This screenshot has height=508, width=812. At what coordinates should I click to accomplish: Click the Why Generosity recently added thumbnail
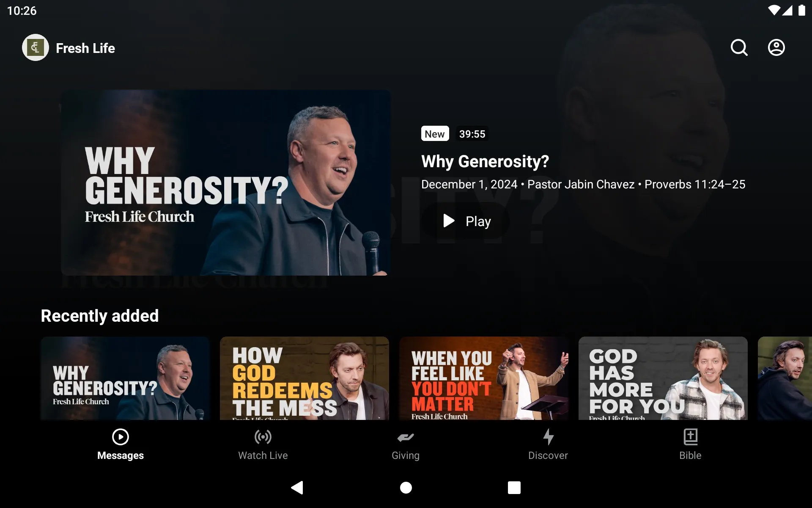tap(124, 378)
